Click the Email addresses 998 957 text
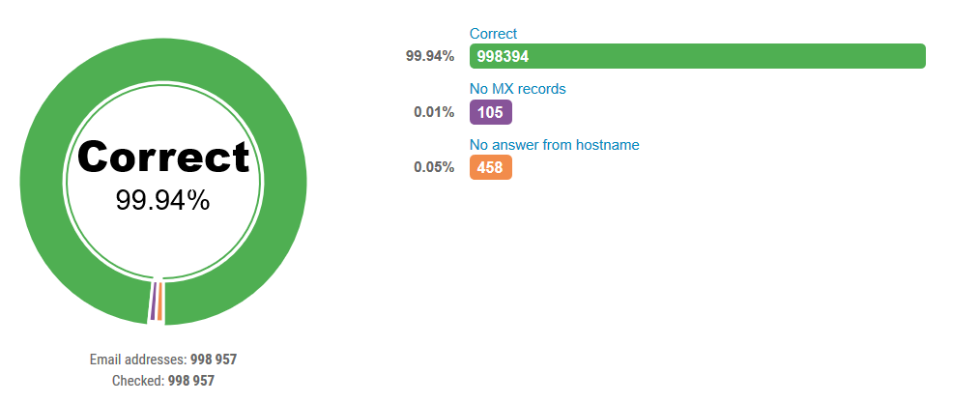980x403 pixels. 163,360
